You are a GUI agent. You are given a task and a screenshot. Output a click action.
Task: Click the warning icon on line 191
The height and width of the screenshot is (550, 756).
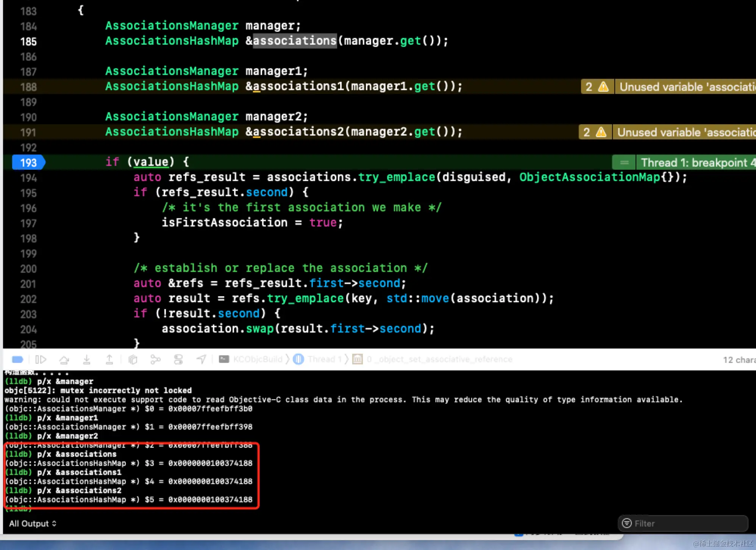pos(601,132)
